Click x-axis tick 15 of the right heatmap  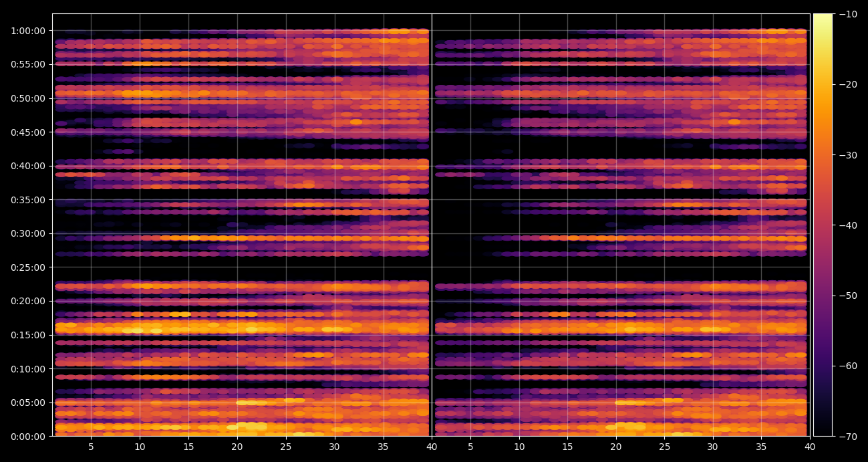(x=567, y=447)
